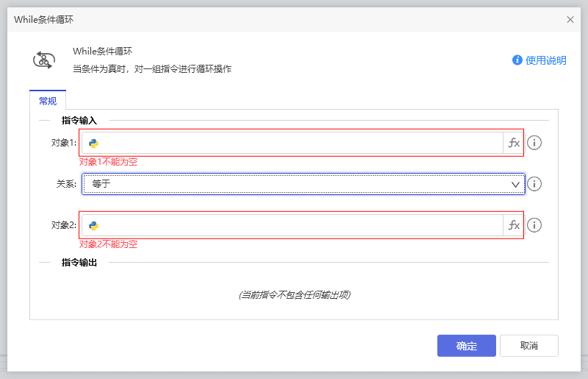Click the info icon beside 对象1
The height and width of the screenshot is (379, 588).
[534, 143]
